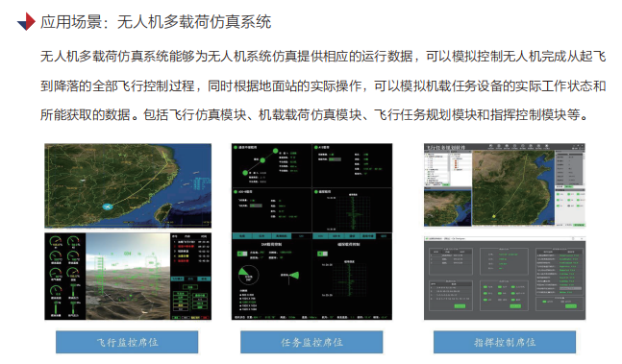
Task: Click the 任务监控席位 blue label button
Action: pos(311,342)
